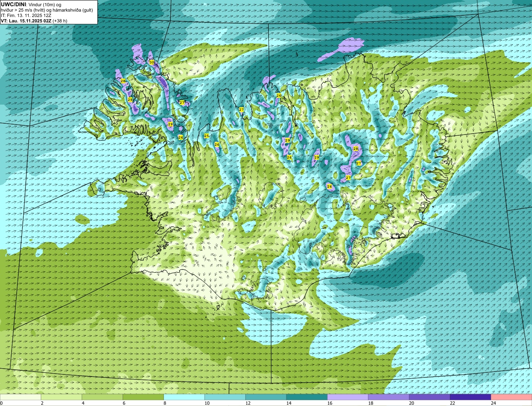
Task: Pick the 20–22 m/s violet legend swatch
Action: (x=430, y=397)
